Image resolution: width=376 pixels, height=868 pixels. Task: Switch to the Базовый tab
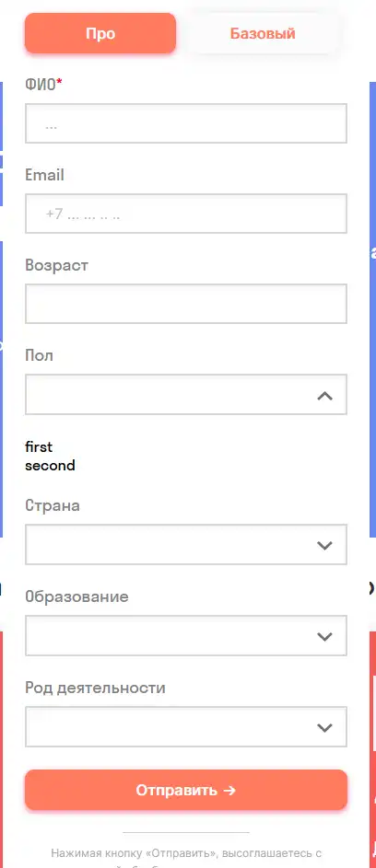[263, 33]
